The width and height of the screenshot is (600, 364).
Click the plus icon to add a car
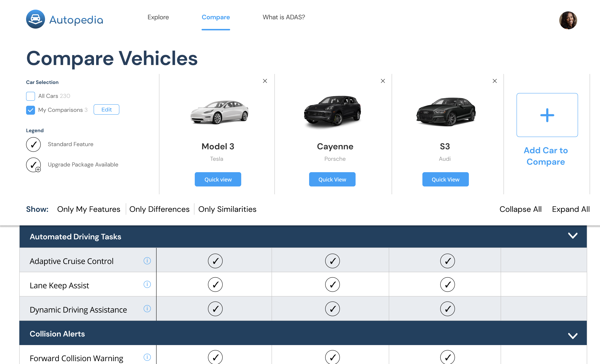tap(547, 115)
